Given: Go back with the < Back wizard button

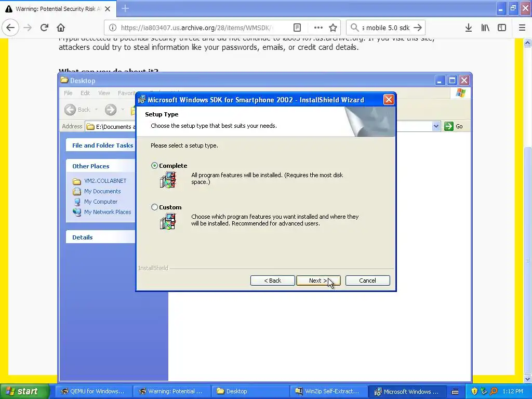Looking at the screenshot, I should (272, 281).
